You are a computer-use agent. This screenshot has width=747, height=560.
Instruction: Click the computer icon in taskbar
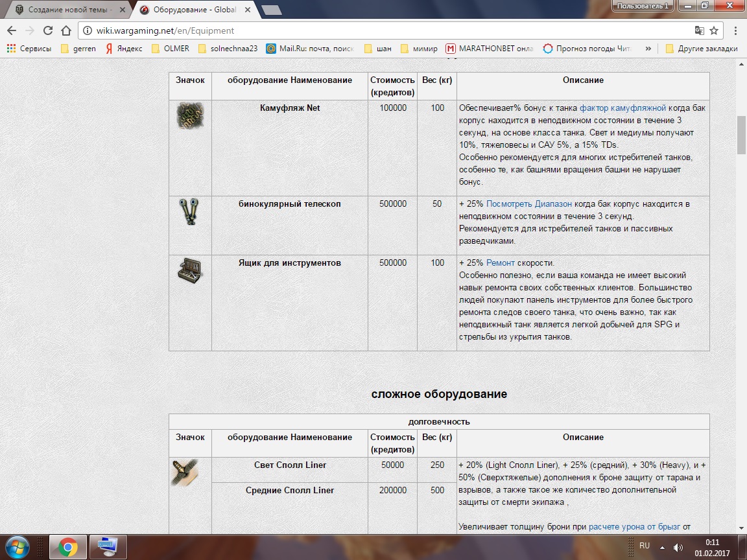[108, 547]
